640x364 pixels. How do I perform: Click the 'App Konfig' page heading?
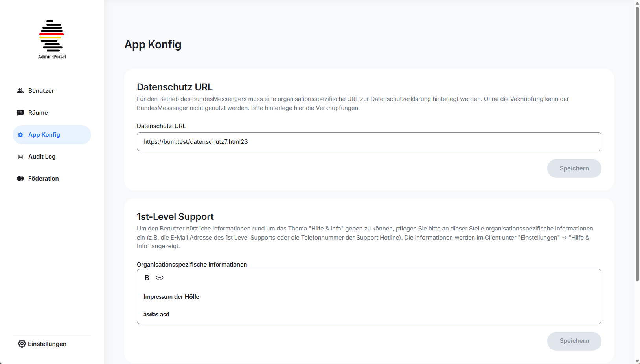[x=153, y=44]
